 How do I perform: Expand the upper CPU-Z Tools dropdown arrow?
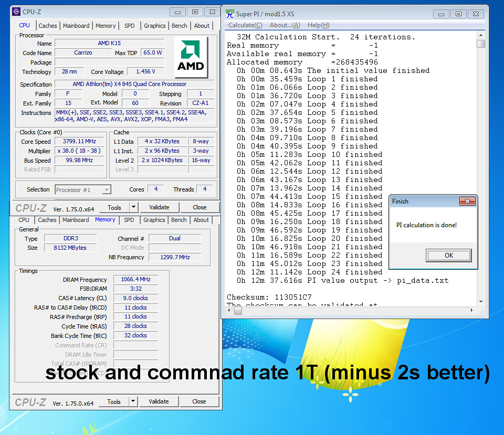click(134, 208)
